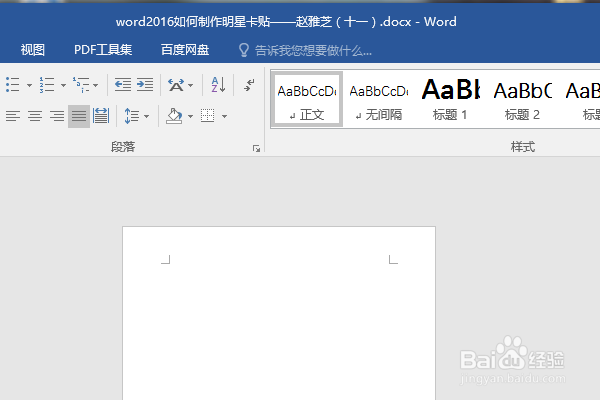600x400 pixels.
Task: Open shading color dropdown arrow
Action: click(190, 116)
